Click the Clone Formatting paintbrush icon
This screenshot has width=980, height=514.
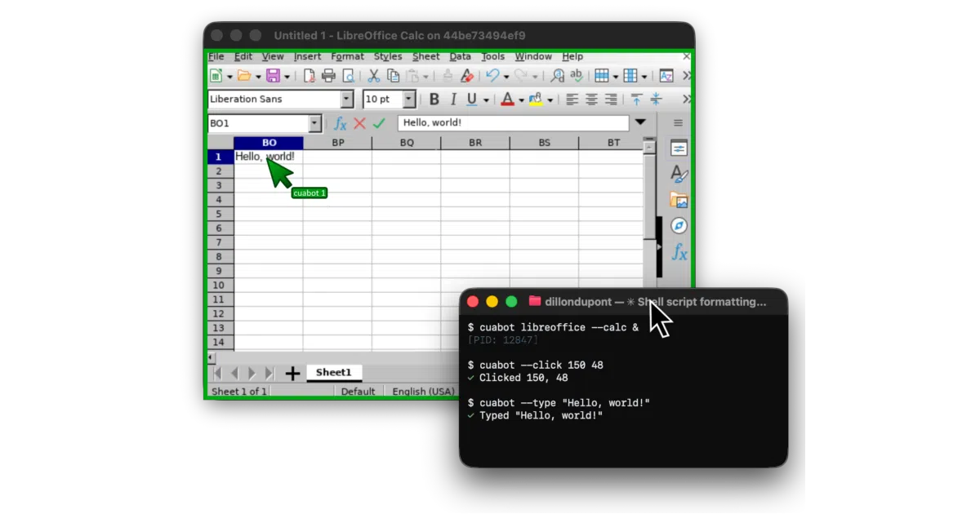448,76
